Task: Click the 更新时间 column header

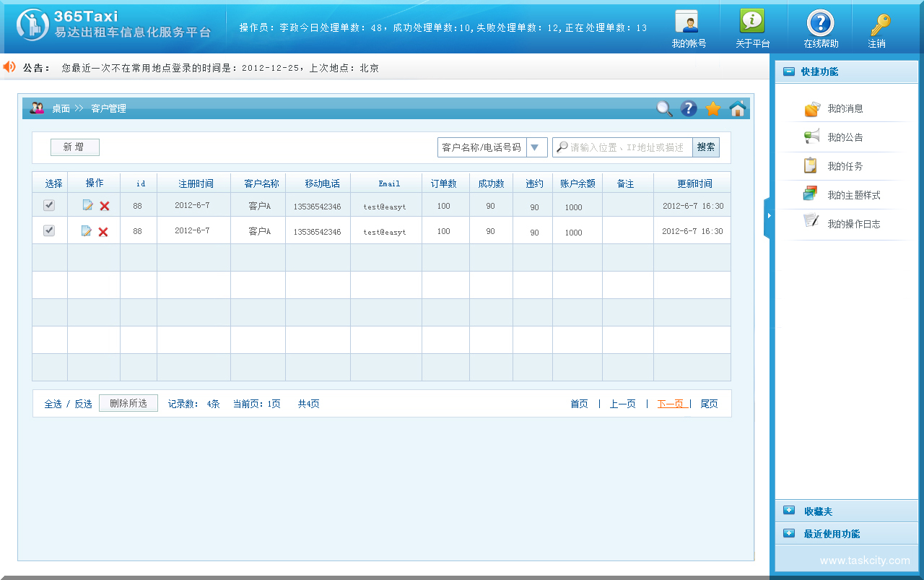Action: click(694, 183)
